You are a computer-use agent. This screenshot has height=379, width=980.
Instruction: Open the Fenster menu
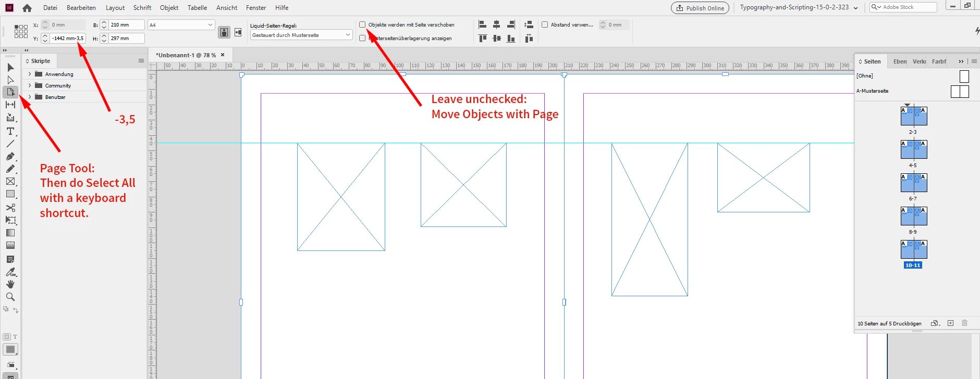pos(256,8)
